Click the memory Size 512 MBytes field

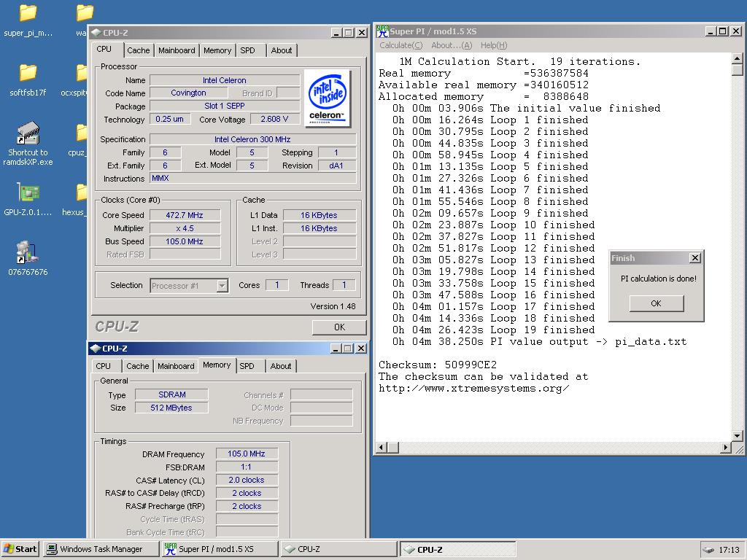point(171,408)
